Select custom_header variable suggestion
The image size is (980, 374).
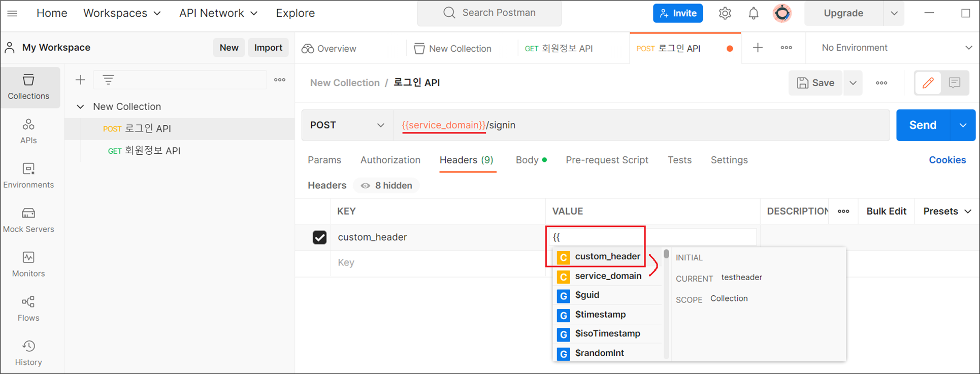point(608,257)
